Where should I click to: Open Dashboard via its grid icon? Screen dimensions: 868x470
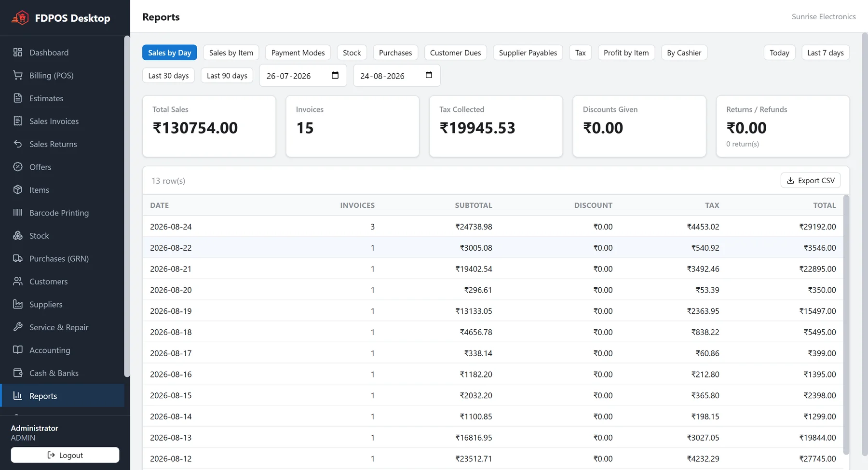pos(18,52)
